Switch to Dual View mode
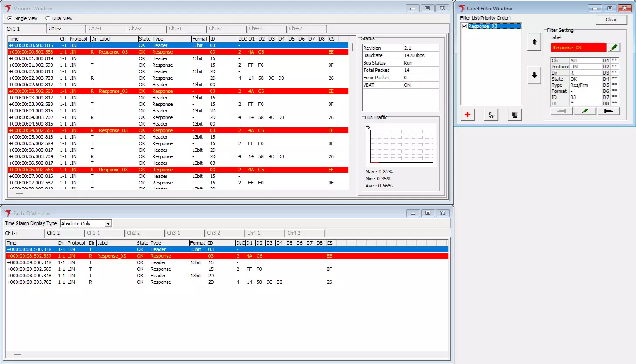Viewport: 636px width, 364px height. coord(48,18)
